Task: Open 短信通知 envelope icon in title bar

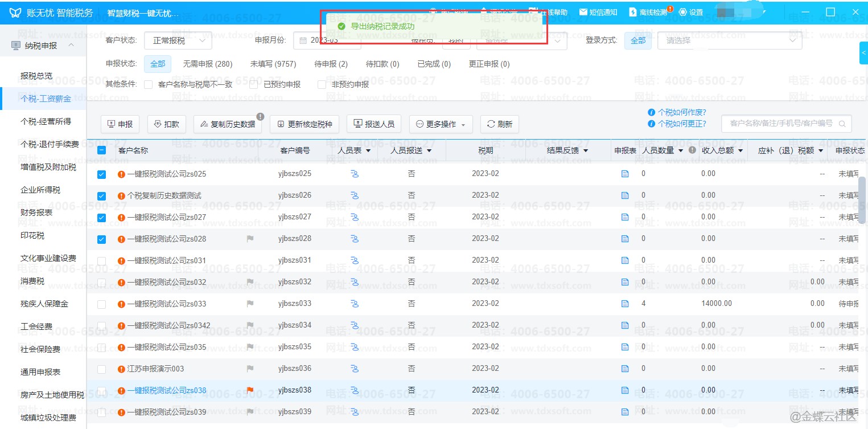Action: coord(583,12)
